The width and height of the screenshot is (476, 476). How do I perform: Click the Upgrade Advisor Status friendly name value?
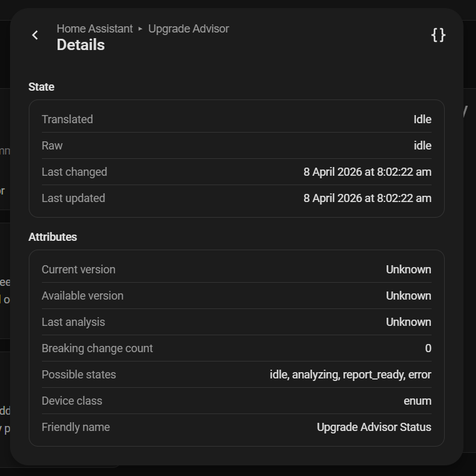click(x=374, y=427)
